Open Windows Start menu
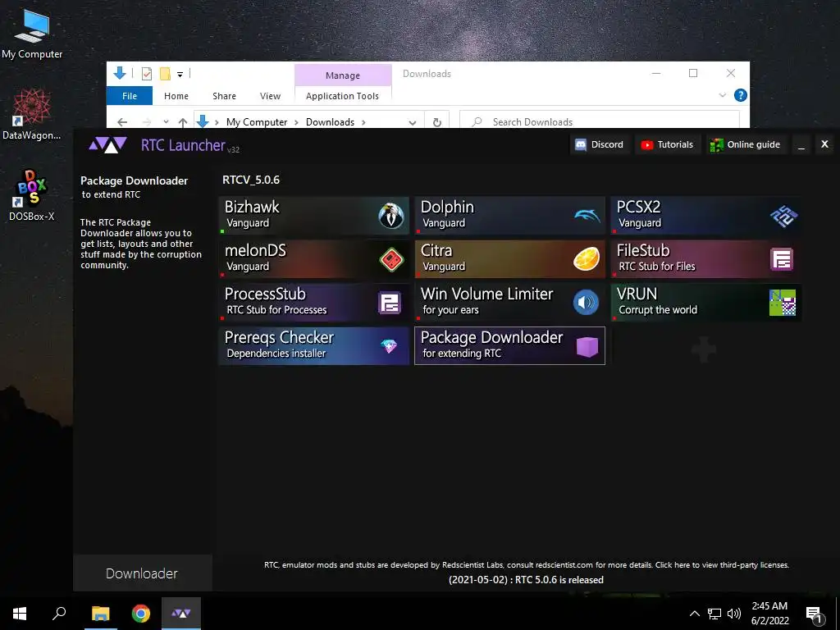 pyautogui.click(x=20, y=614)
